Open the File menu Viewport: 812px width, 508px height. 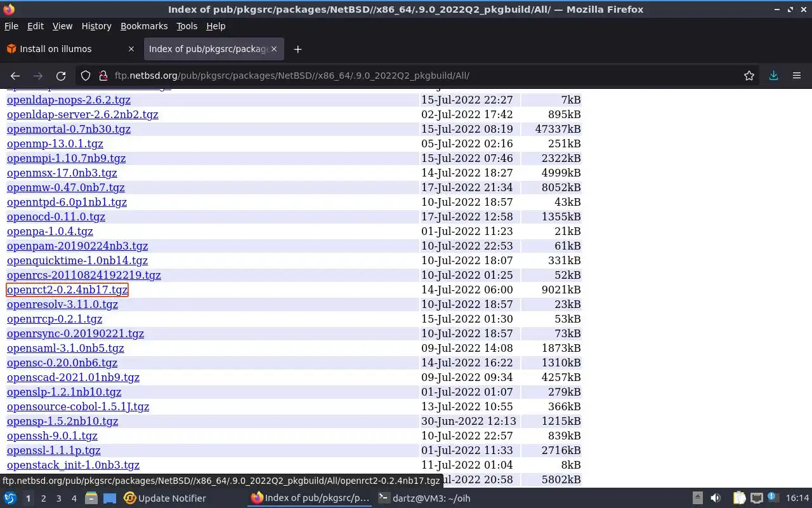[11, 26]
